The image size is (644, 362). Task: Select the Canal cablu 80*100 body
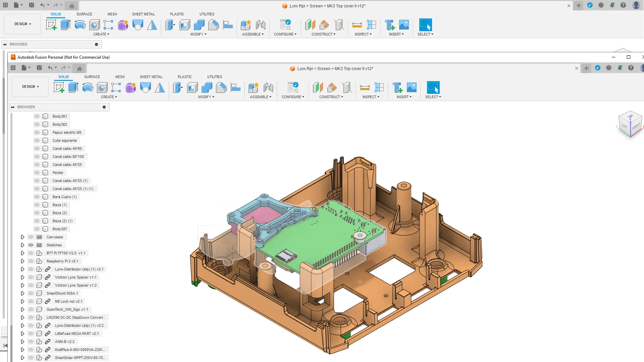(68, 156)
